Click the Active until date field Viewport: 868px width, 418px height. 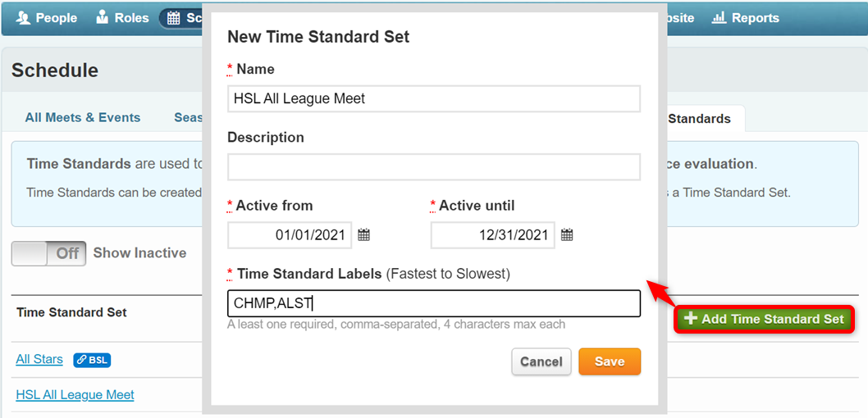493,235
